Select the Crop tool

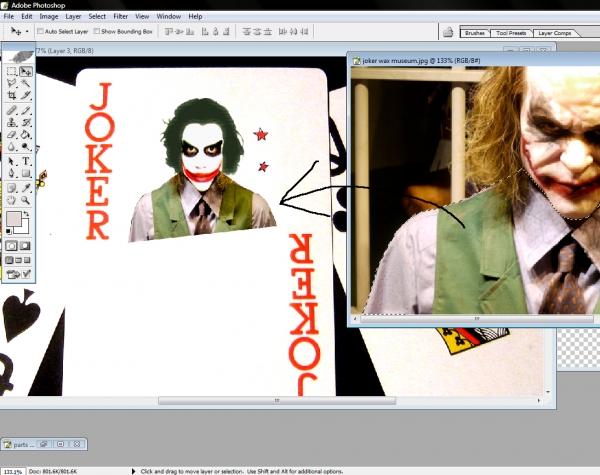coord(11,95)
